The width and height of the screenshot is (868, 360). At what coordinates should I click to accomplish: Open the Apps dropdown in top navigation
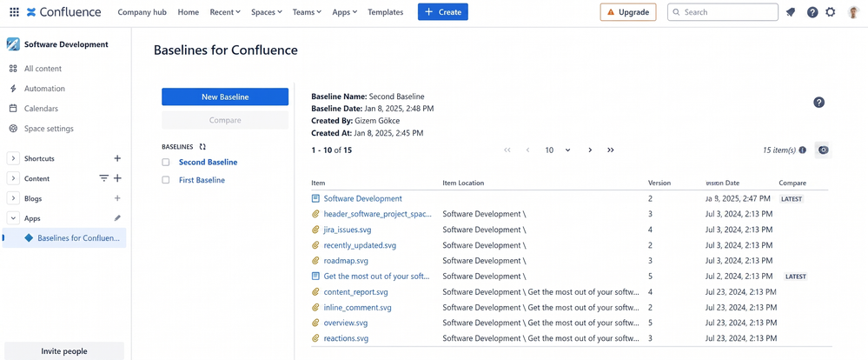tap(344, 12)
